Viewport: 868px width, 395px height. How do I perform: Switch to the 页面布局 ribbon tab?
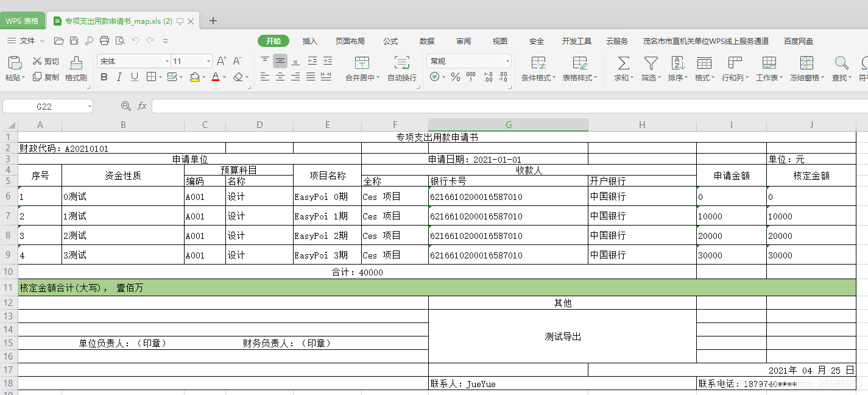[x=350, y=41]
